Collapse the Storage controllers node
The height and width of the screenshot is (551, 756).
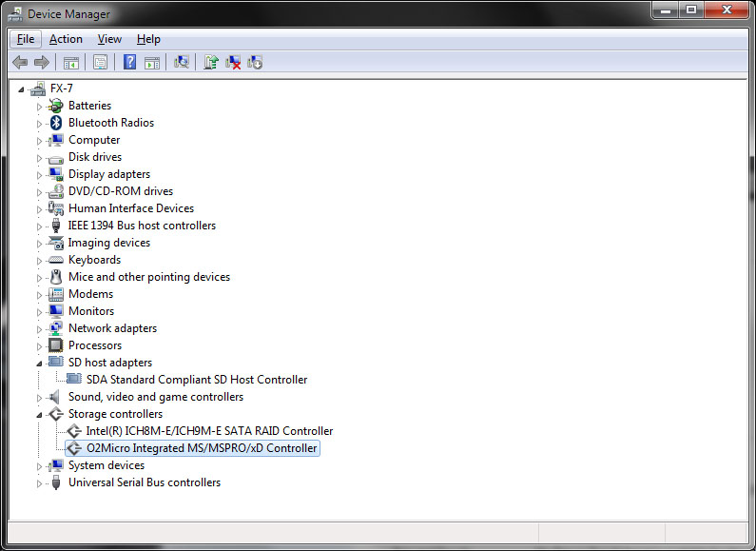click(x=39, y=415)
